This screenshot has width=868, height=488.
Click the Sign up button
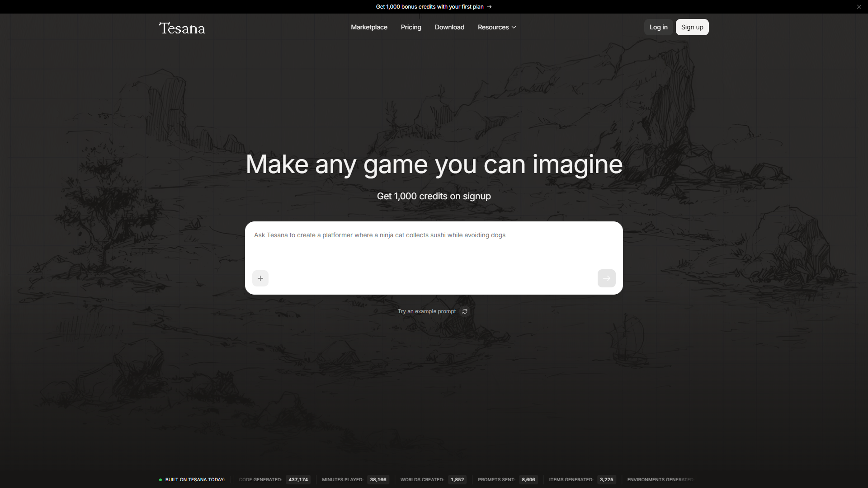[692, 27]
